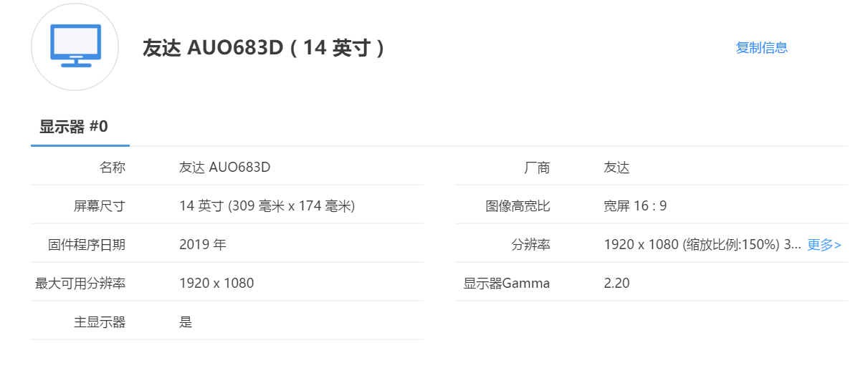Click the 主显示器 label
This screenshot has width=868, height=373.
100,322
